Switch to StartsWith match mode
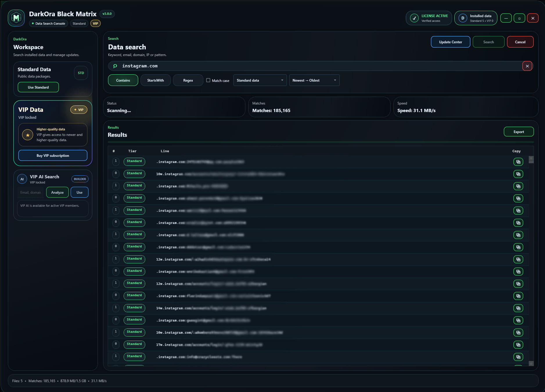This screenshot has height=392, width=545. [156, 80]
